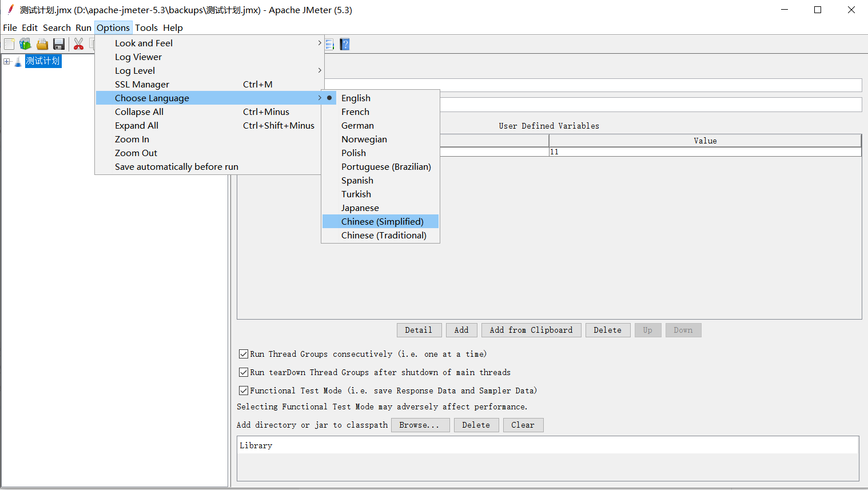The height and width of the screenshot is (490, 868).
Task: Click the value cell containing 11
Action: (x=705, y=152)
